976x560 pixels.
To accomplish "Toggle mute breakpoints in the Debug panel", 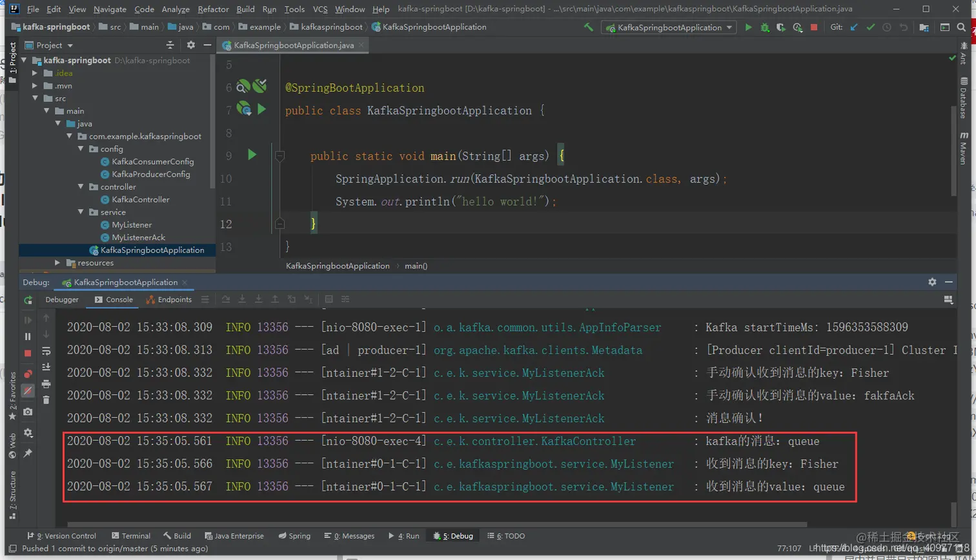I will (x=28, y=390).
